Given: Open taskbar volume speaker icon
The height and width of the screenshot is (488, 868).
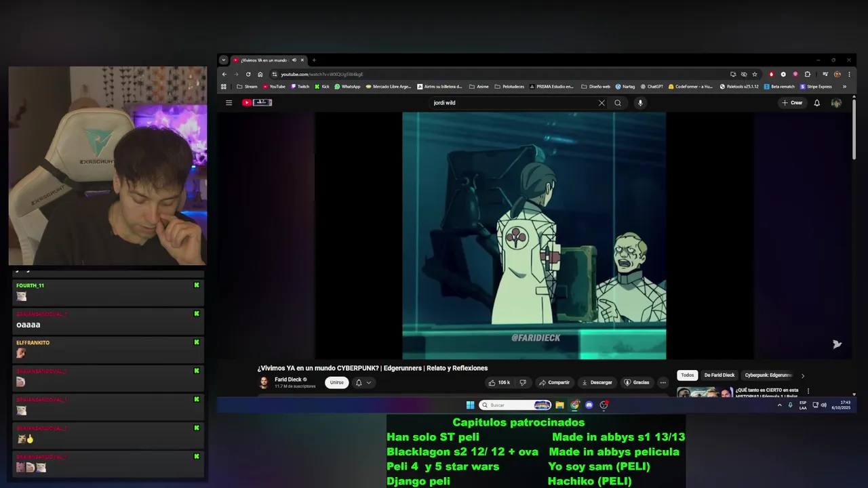Looking at the screenshot, I should [x=824, y=405].
